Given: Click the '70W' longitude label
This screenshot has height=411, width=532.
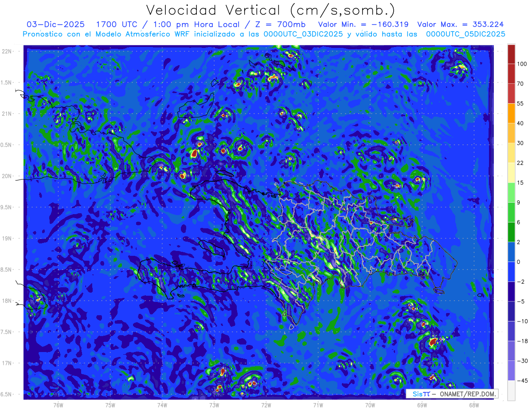Looking at the screenshot, I should (x=370, y=404).
